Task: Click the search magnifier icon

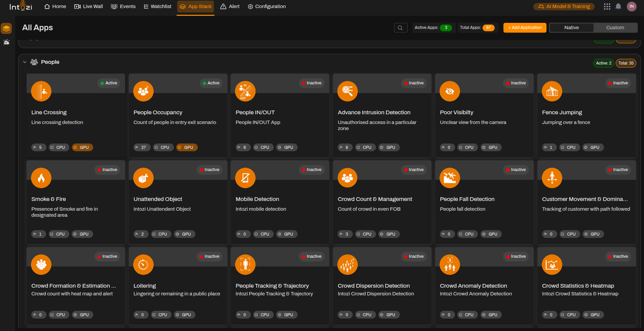Action: (400, 28)
